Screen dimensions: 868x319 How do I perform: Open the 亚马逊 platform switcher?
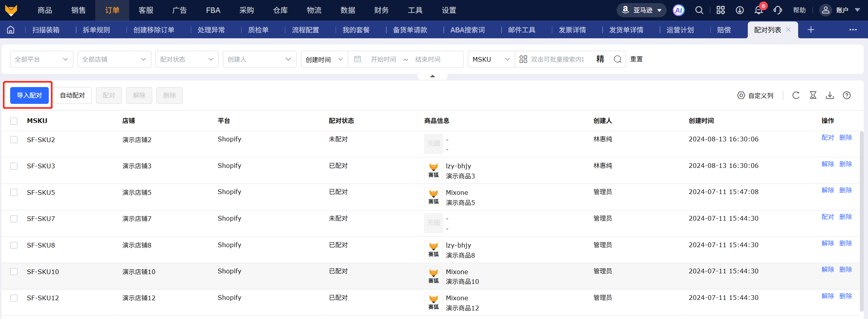pos(641,10)
